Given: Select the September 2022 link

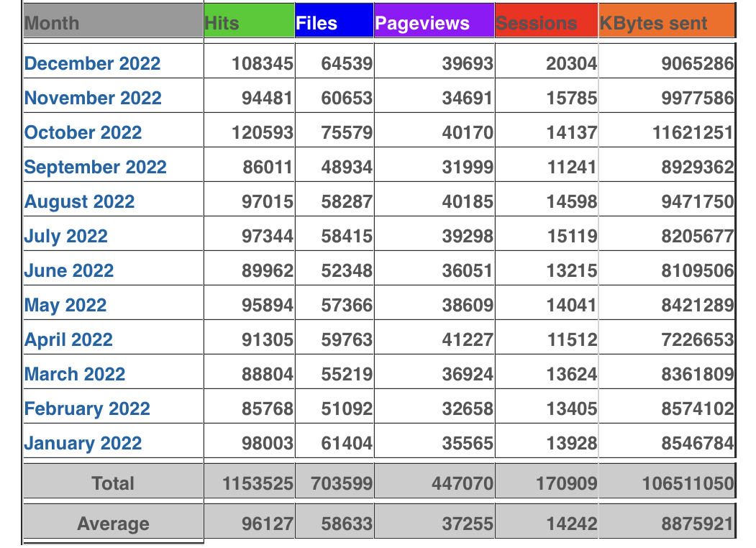Looking at the screenshot, I should 95,167.
